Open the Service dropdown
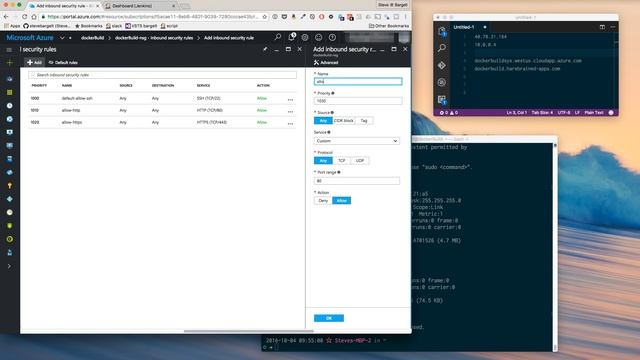640x360 pixels. [357, 141]
